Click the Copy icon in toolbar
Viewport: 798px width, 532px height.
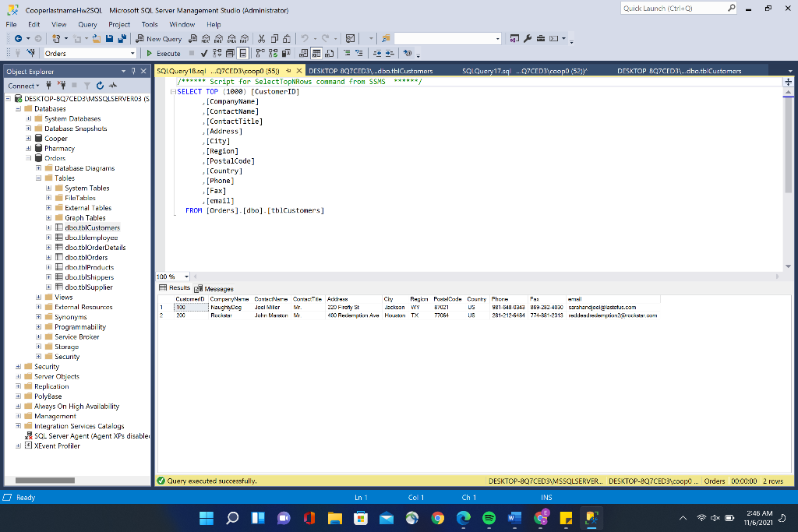coord(274,39)
